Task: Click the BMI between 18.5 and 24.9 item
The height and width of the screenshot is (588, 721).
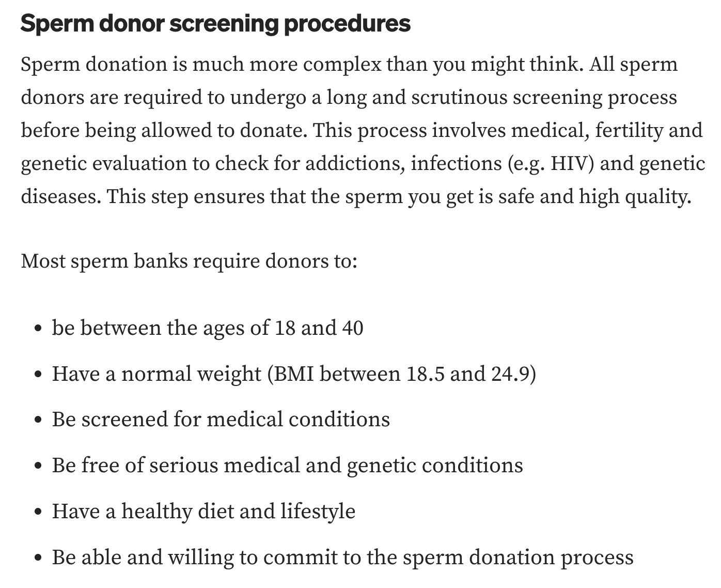Action: pyautogui.click(x=294, y=374)
